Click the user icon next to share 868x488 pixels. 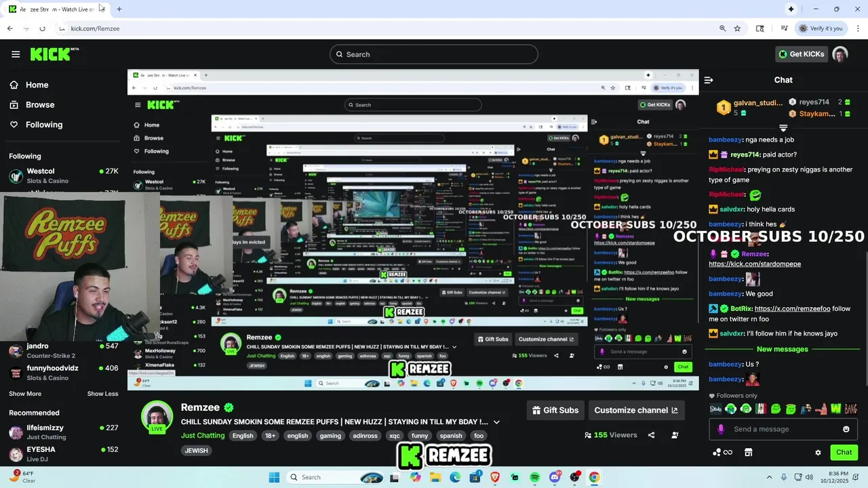pos(675,435)
